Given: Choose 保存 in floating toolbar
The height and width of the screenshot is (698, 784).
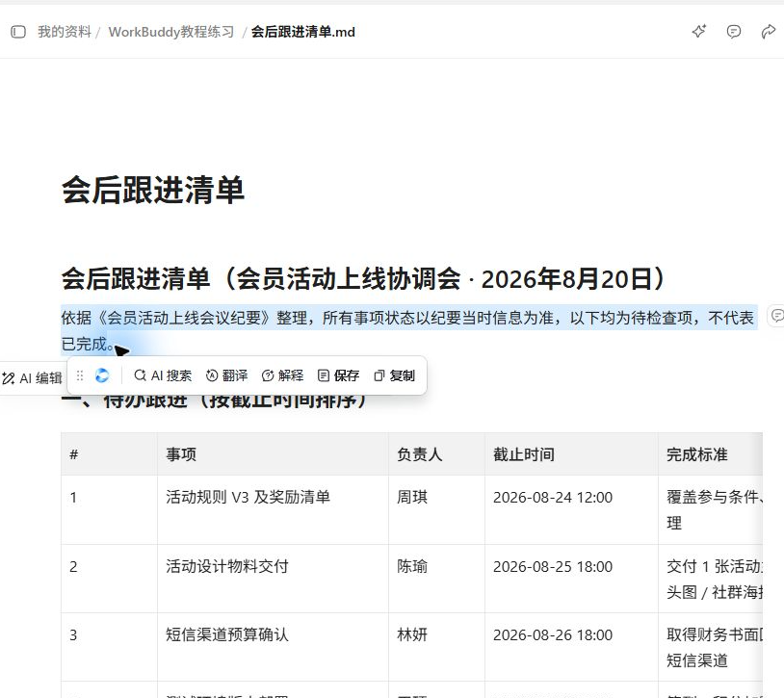Looking at the screenshot, I should 338,375.
